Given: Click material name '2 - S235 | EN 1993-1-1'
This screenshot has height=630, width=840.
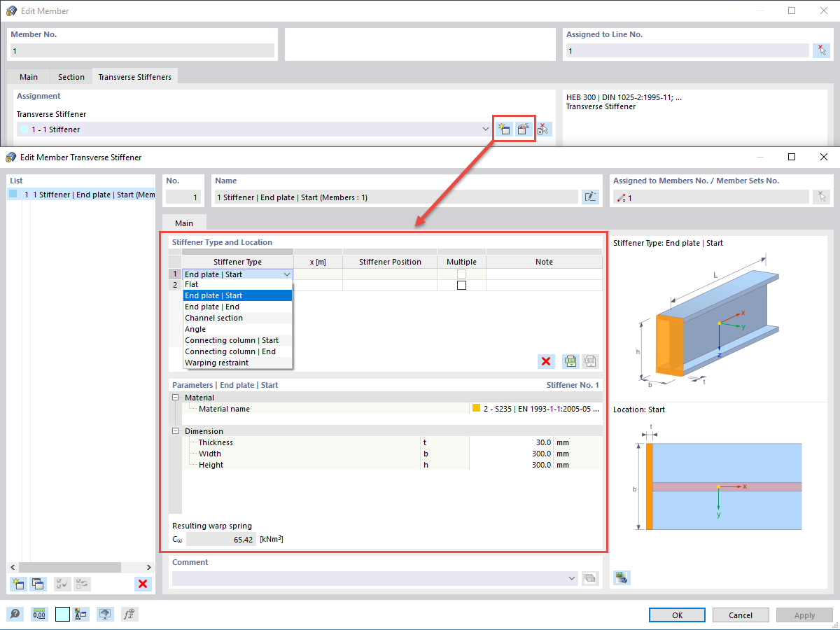Looking at the screenshot, I should tap(541, 409).
